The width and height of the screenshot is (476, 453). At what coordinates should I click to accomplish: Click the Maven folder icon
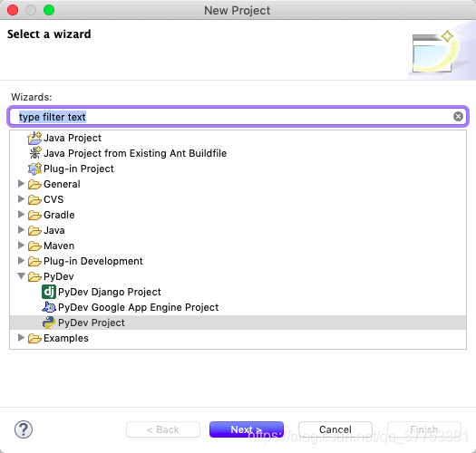click(x=34, y=246)
